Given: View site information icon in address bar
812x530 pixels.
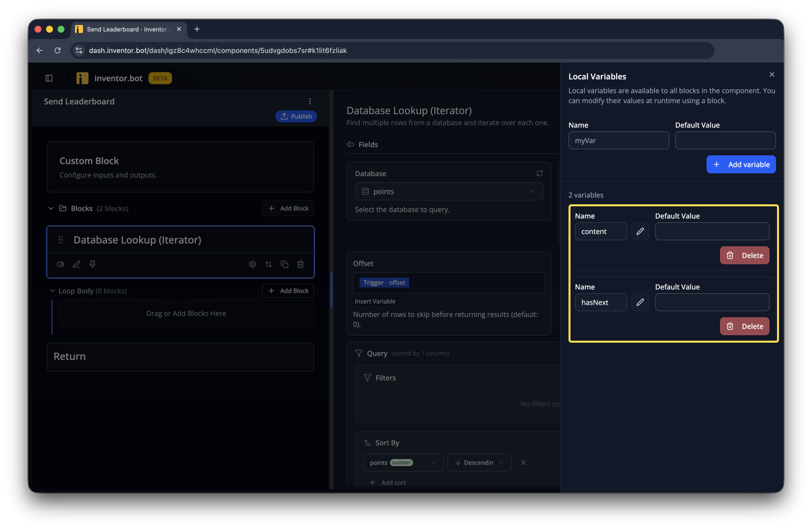Looking at the screenshot, I should pyautogui.click(x=79, y=50).
